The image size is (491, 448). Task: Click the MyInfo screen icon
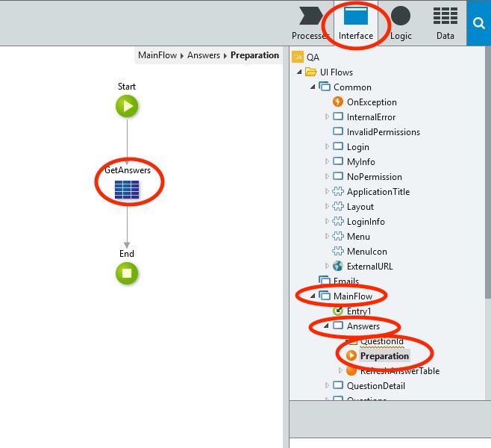338,161
